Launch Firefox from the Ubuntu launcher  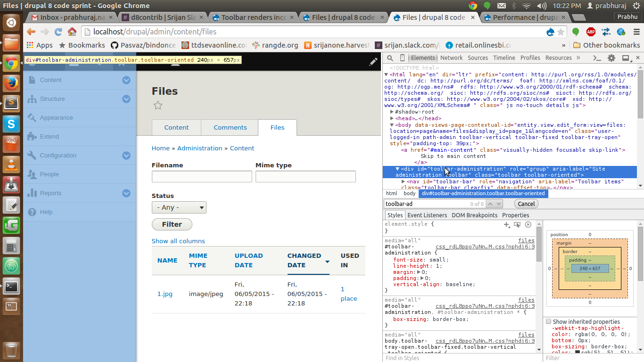tap(11, 82)
